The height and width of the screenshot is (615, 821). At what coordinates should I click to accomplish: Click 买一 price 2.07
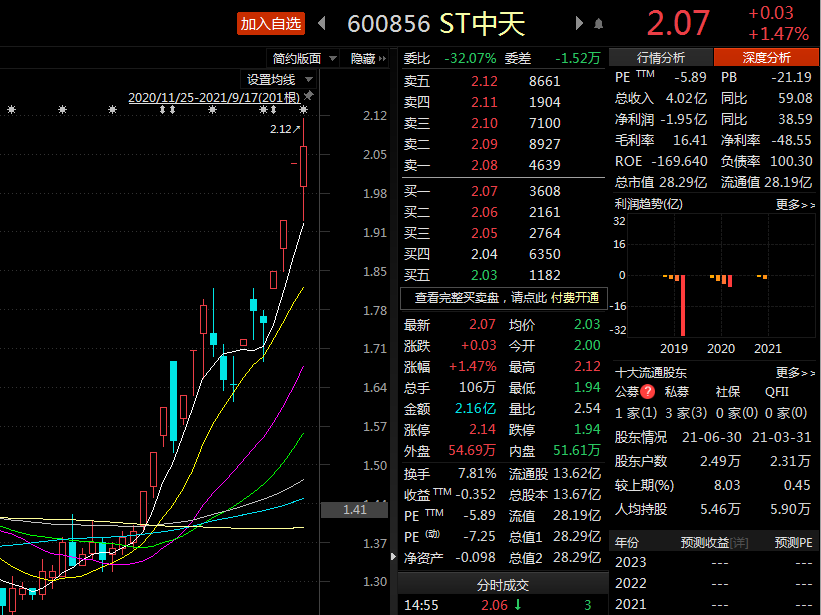[484, 191]
